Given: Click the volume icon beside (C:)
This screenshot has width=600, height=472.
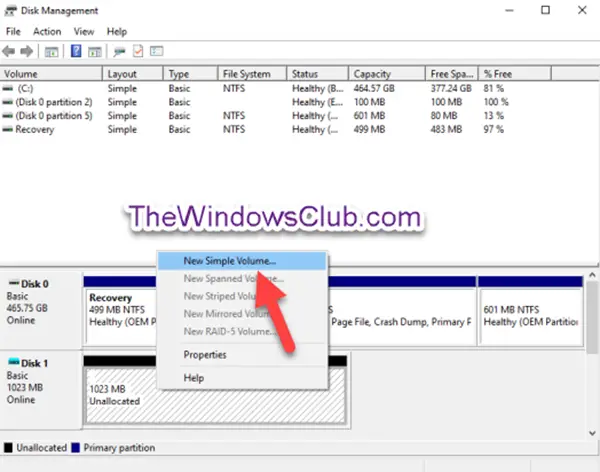Looking at the screenshot, I should click(8, 88).
